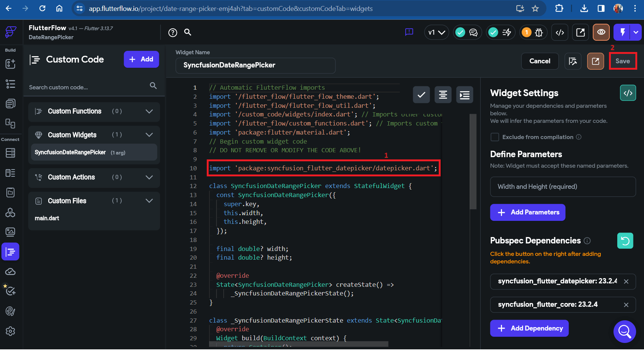Screen dimensions: 644x355
Task: Remove syncfusion_flutter_datepicker dependency
Action: pos(626,282)
